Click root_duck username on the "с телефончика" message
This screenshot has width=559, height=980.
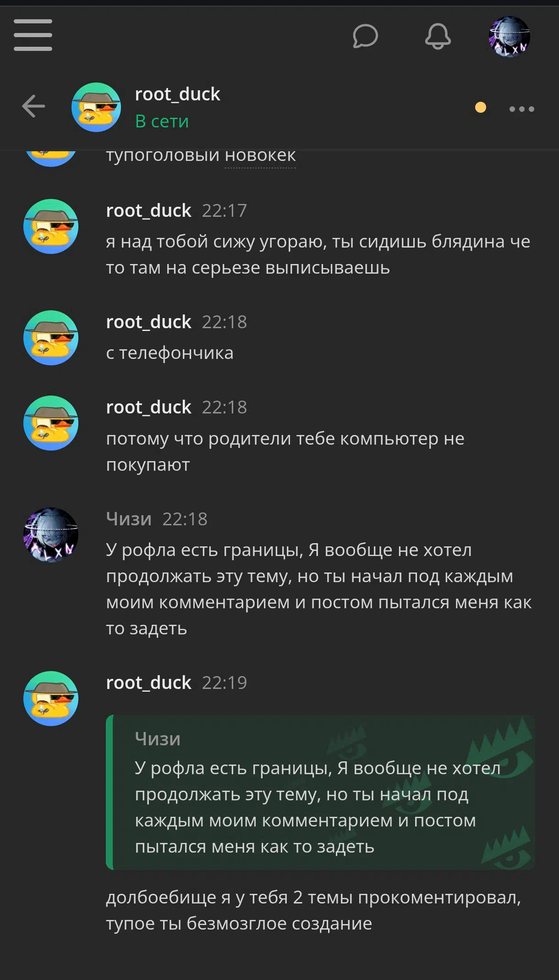(x=148, y=322)
